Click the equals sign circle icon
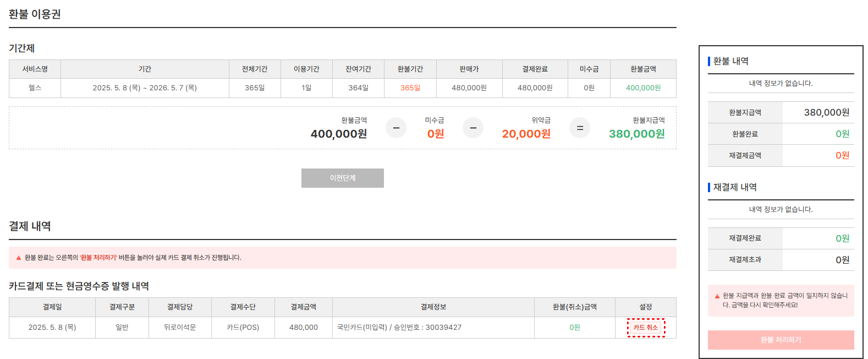Image resolution: width=868 pixels, height=359 pixels. click(580, 128)
